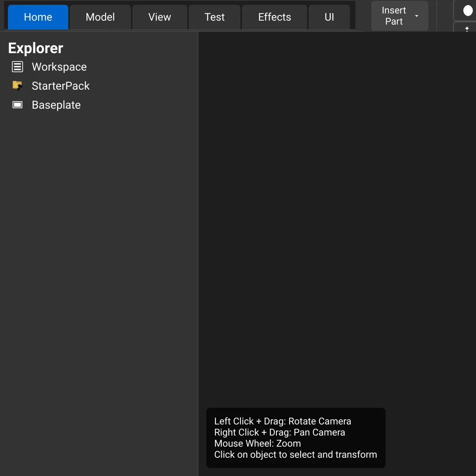Click the Workspace list icon in Explorer
The image size is (476, 476).
pyautogui.click(x=17, y=67)
